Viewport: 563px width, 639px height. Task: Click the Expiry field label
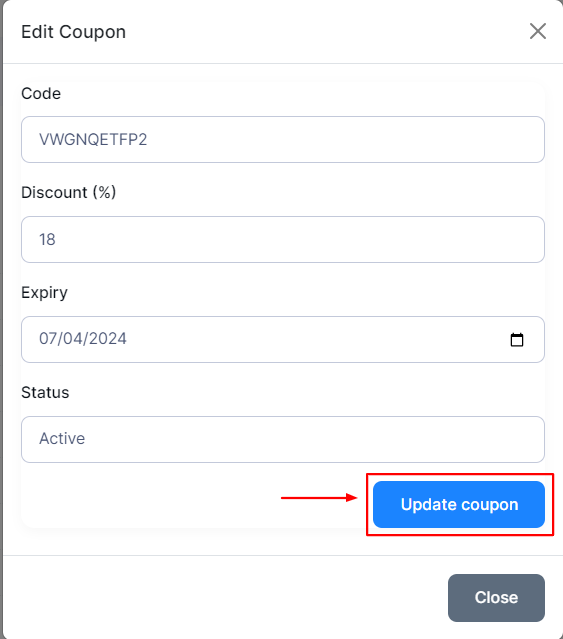(x=44, y=293)
